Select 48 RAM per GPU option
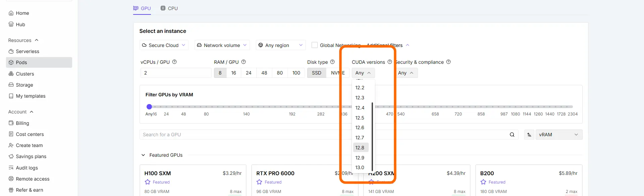This screenshot has height=196, width=644. [x=264, y=73]
